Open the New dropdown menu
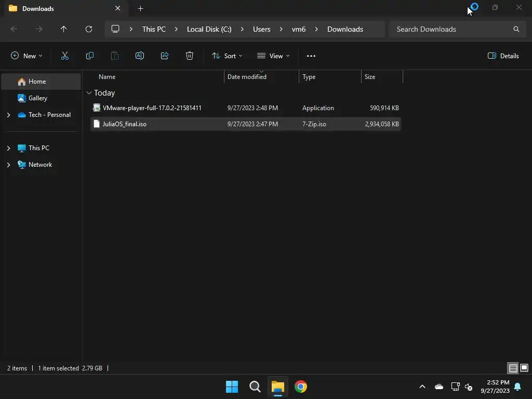Image resolution: width=532 pixels, height=399 pixels. click(x=26, y=56)
